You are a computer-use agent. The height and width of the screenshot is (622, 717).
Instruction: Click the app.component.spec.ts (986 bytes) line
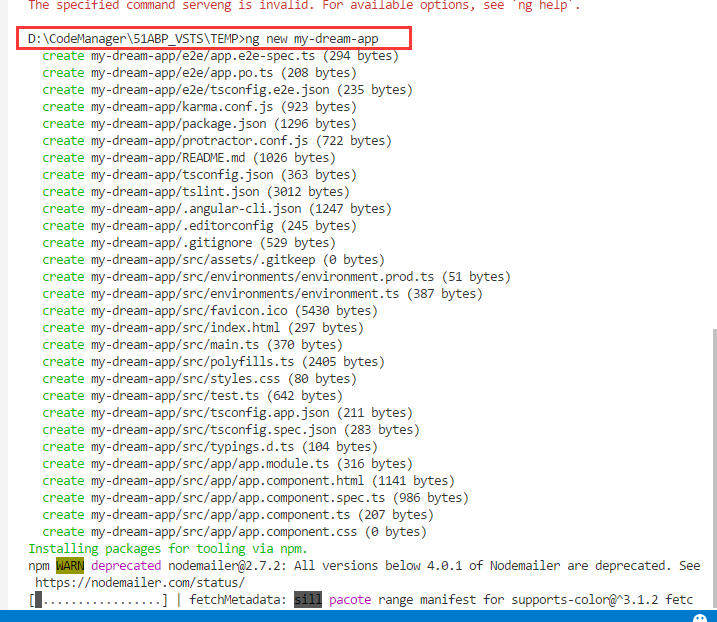(x=255, y=498)
